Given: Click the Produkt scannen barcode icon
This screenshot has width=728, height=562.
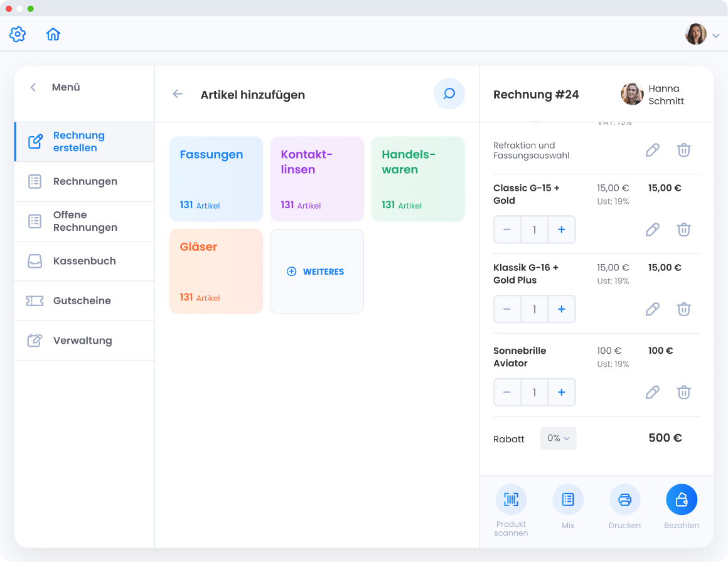Looking at the screenshot, I should (x=511, y=499).
